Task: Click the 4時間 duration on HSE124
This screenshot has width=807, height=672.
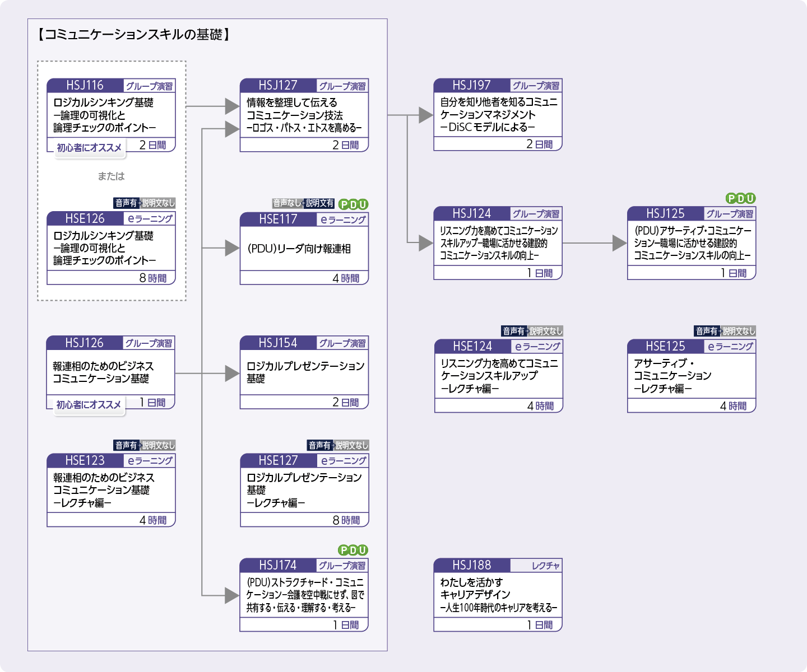Action: coord(540,405)
